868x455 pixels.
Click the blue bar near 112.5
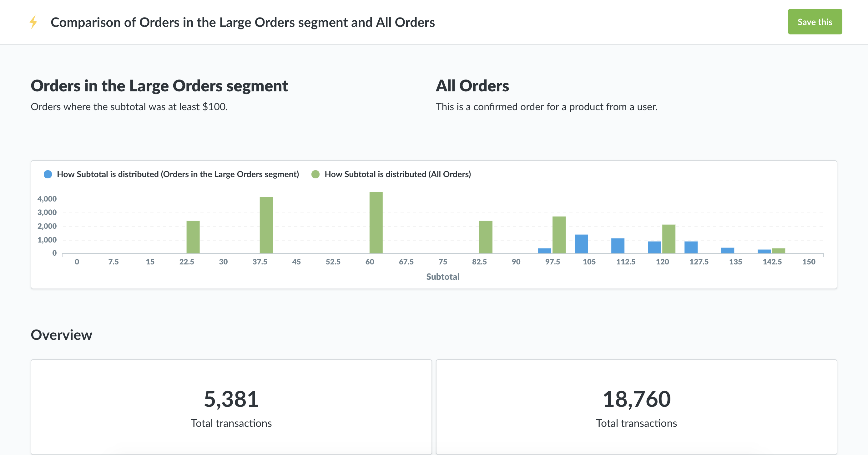click(x=618, y=246)
